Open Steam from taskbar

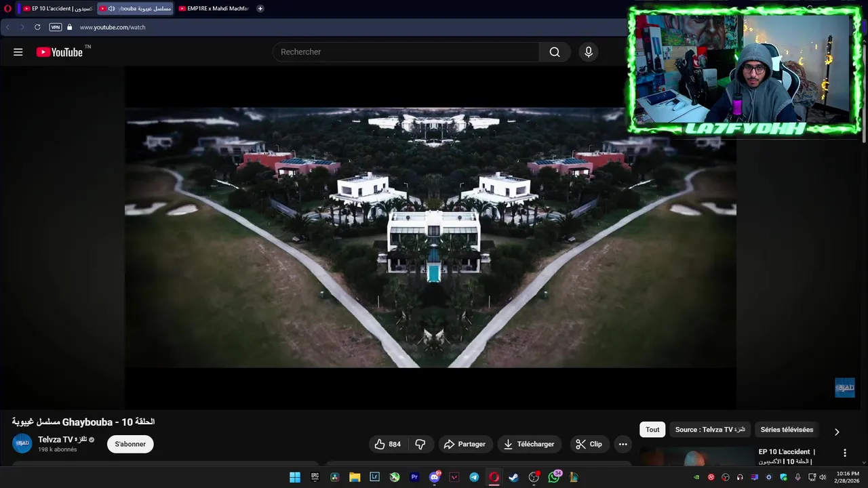point(514,477)
